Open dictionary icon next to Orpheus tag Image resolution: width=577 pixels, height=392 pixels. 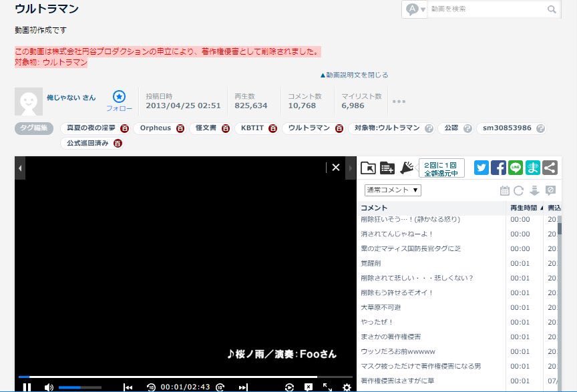pos(180,128)
